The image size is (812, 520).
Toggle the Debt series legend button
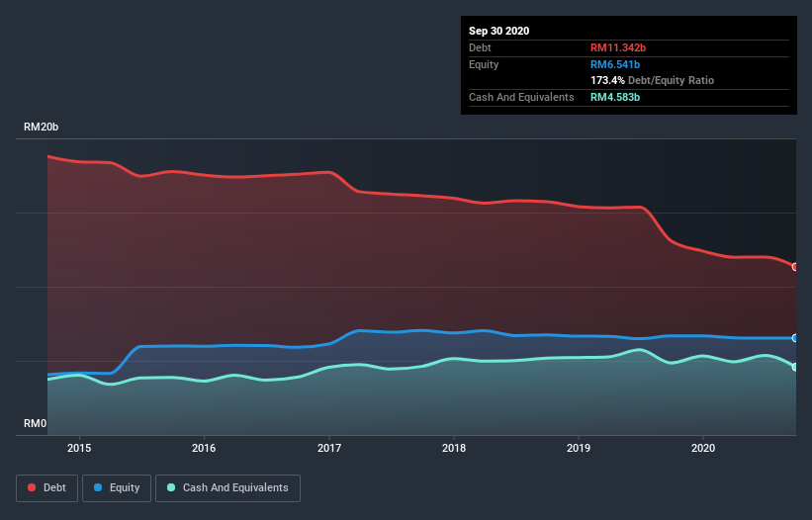[x=47, y=488]
